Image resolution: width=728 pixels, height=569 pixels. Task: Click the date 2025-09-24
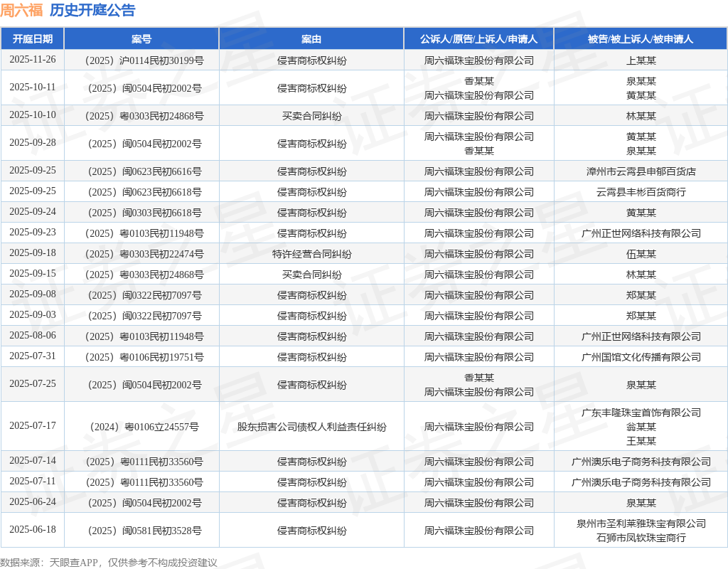(33, 212)
